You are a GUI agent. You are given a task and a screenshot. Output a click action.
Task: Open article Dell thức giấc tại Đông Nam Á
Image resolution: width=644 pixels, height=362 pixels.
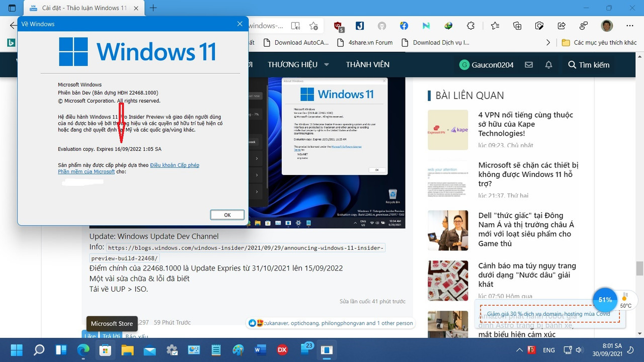(526, 229)
